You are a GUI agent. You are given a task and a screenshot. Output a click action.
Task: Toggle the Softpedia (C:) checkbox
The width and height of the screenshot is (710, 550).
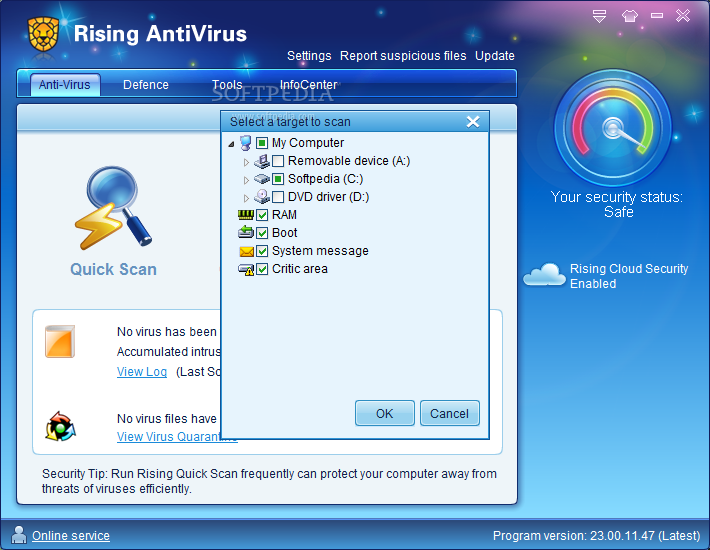(x=278, y=179)
